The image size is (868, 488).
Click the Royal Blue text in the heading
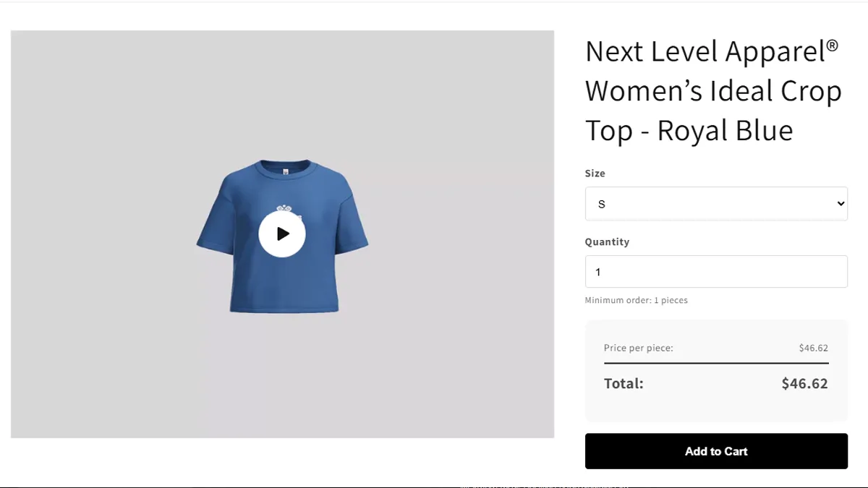(726, 131)
